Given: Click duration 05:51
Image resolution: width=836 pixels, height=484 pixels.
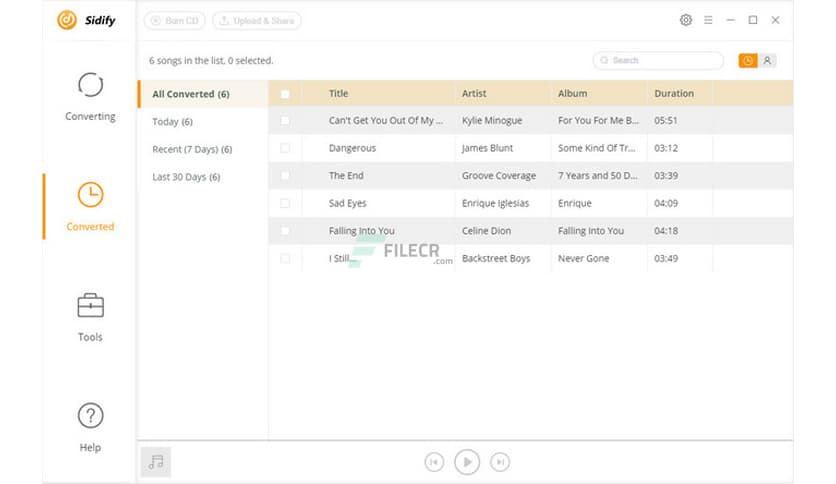Looking at the screenshot, I should [666, 120].
